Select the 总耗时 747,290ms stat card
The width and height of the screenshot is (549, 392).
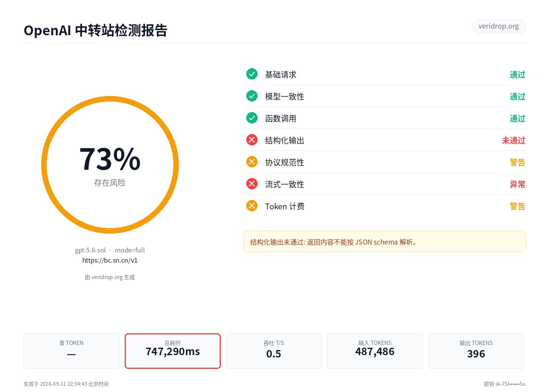pos(173,351)
